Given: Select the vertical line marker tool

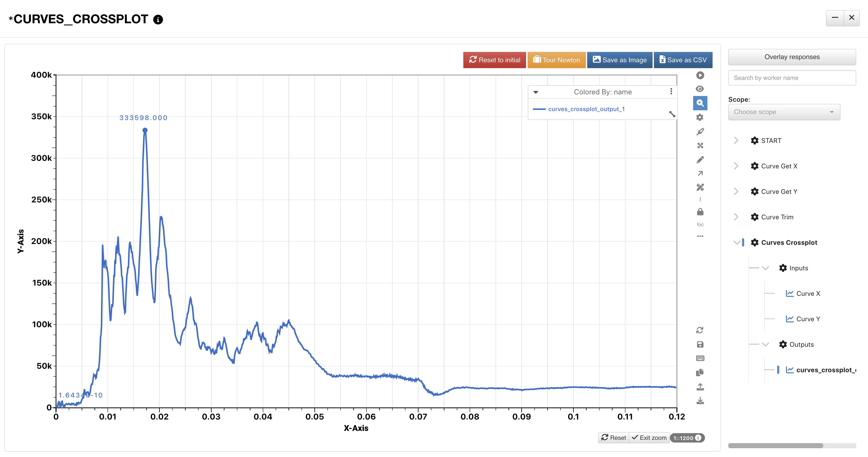Looking at the screenshot, I should pyautogui.click(x=700, y=200).
